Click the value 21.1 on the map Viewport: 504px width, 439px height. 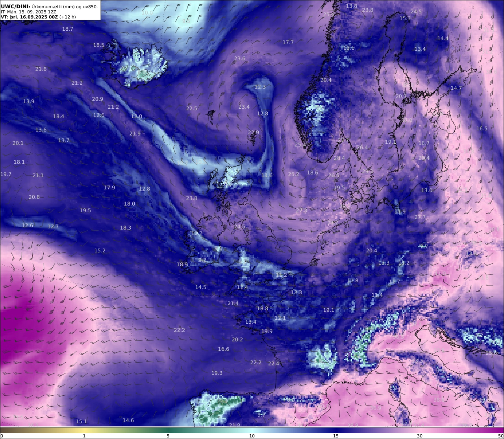38,176
